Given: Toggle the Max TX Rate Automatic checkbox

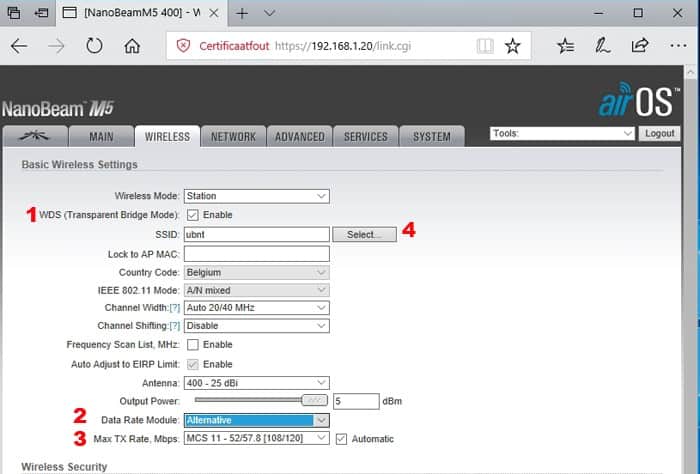Looking at the screenshot, I should click(341, 439).
